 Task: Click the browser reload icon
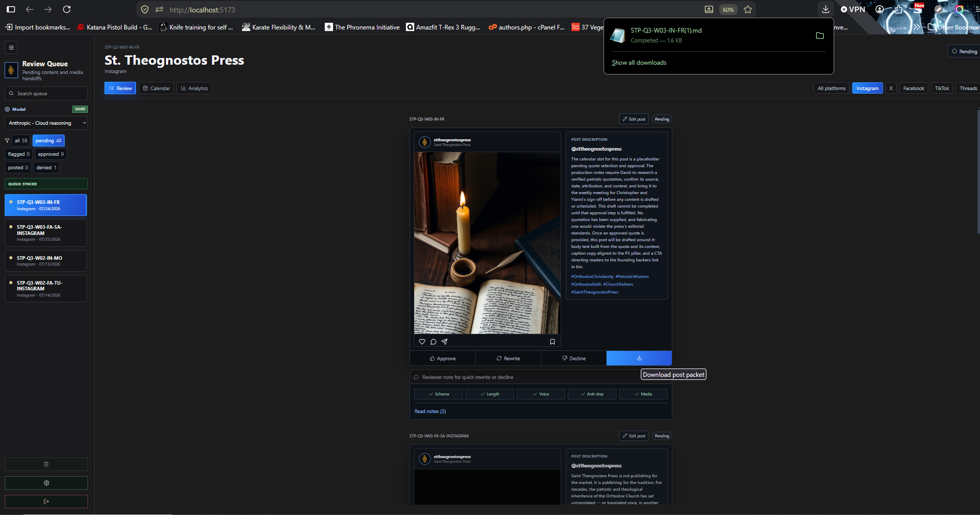pos(67,9)
